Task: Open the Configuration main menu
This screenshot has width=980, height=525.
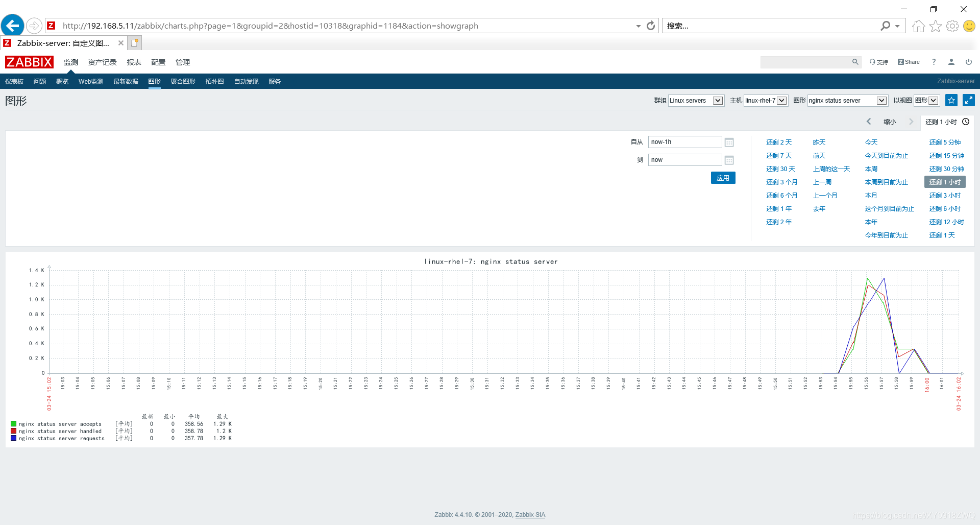Action: 158,62
